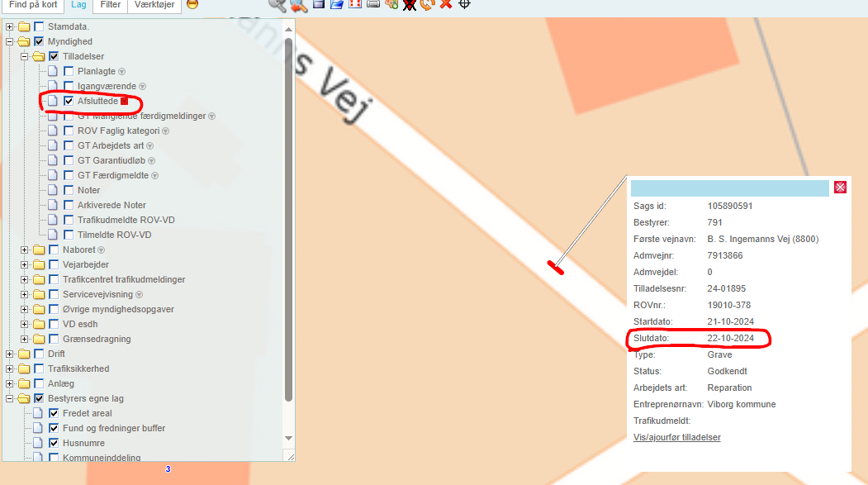
Task: Switch to the Filter tab
Action: 110,5
